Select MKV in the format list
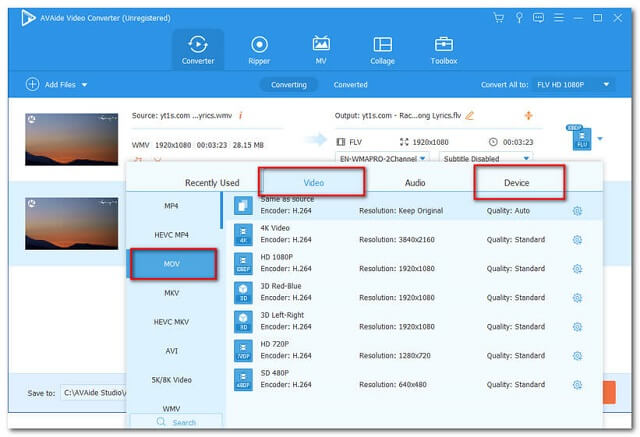The height and width of the screenshot is (437, 640). [171, 293]
